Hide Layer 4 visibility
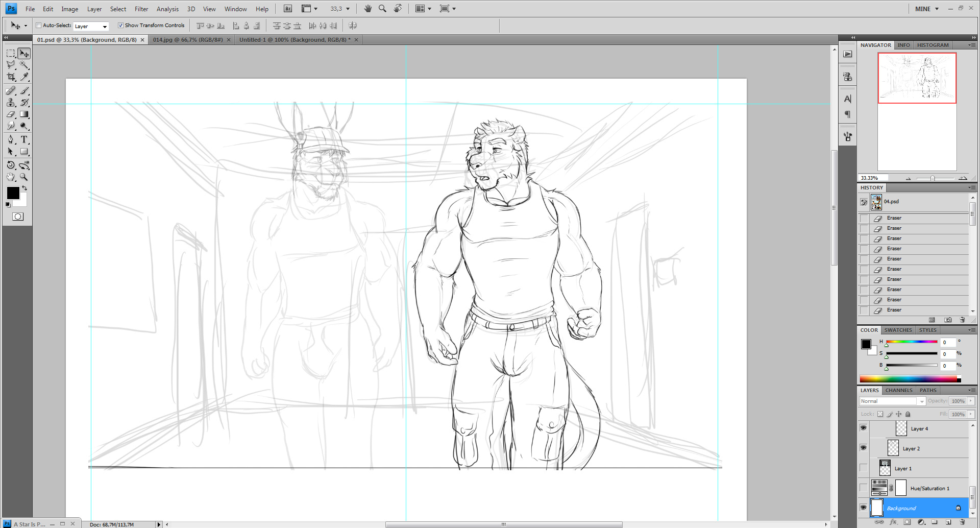980x528 pixels. coord(864,428)
